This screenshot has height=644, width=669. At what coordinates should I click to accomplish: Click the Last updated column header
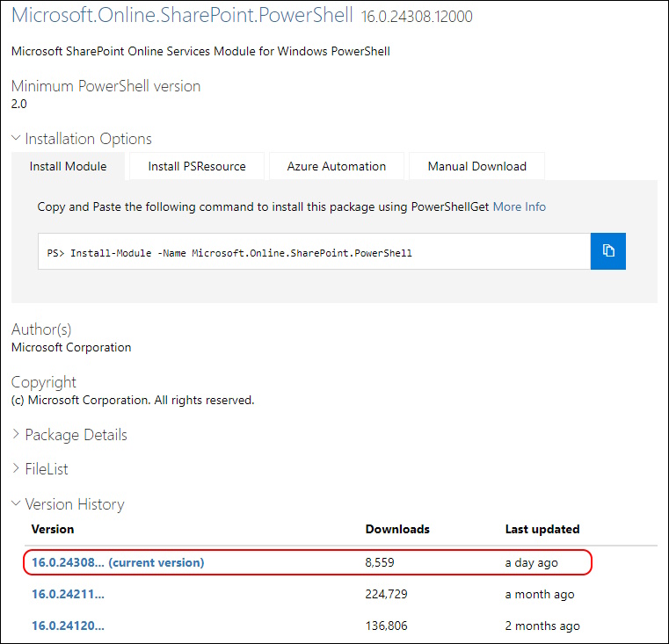tap(542, 529)
